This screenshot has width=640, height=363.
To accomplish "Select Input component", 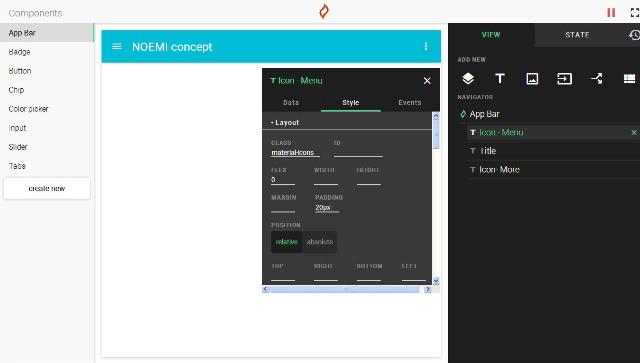I will [x=47, y=128].
